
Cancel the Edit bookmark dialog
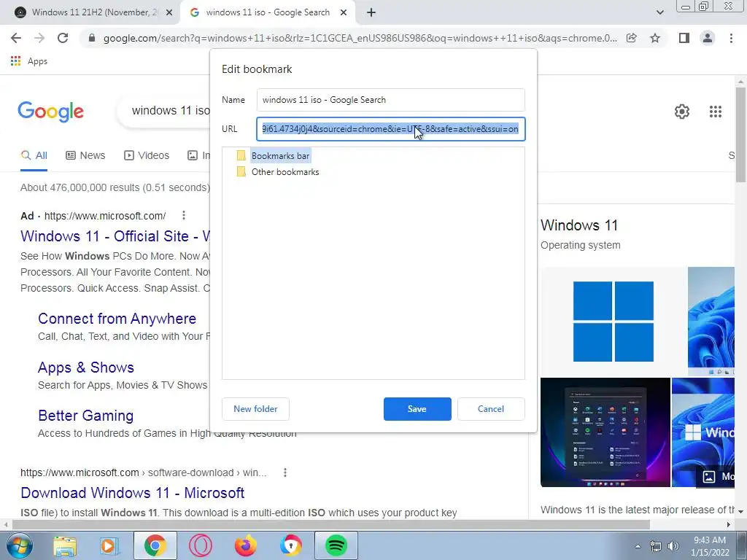[x=491, y=409]
